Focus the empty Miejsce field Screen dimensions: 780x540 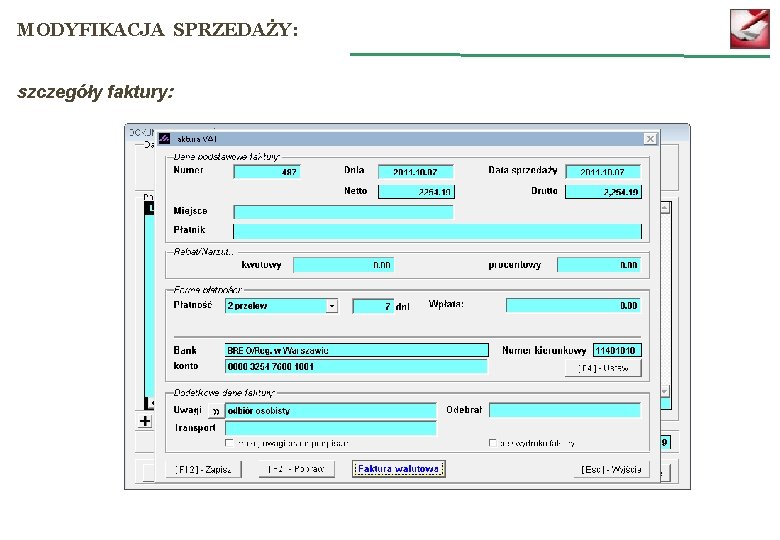(x=343, y=212)
